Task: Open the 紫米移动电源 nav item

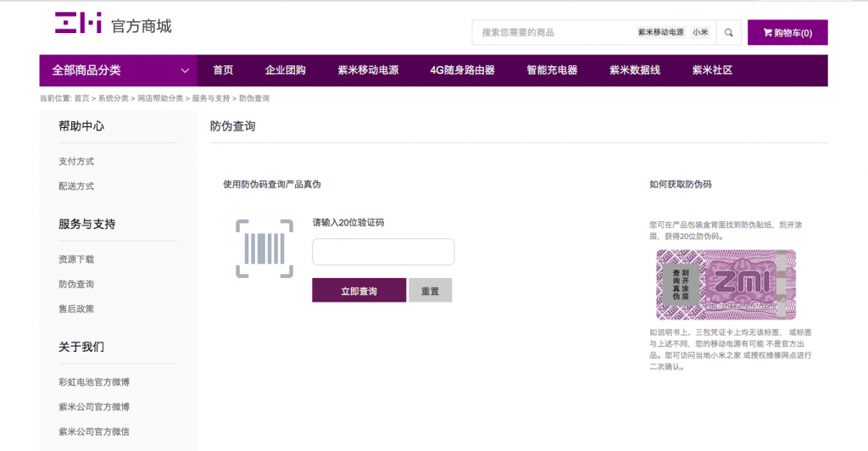Action: [x=368, y=70]
